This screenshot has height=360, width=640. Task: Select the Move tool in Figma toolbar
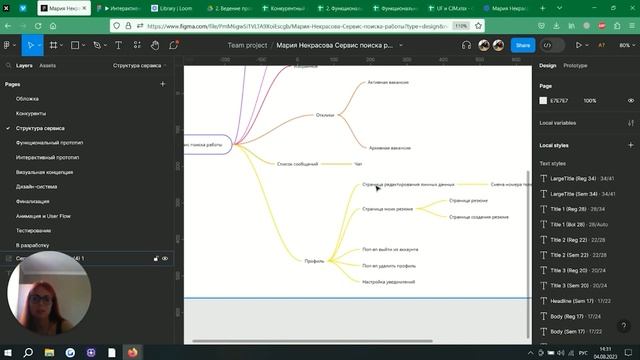click(31, 45)
